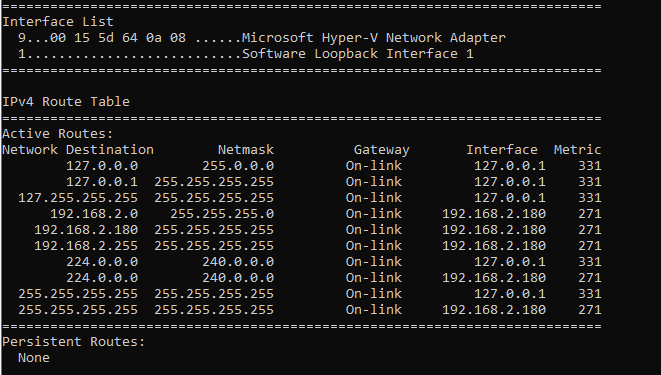Click the 'Interface' column header
Image resolution: width=661 pixels, height=375 pixels.
pos(502,150)
